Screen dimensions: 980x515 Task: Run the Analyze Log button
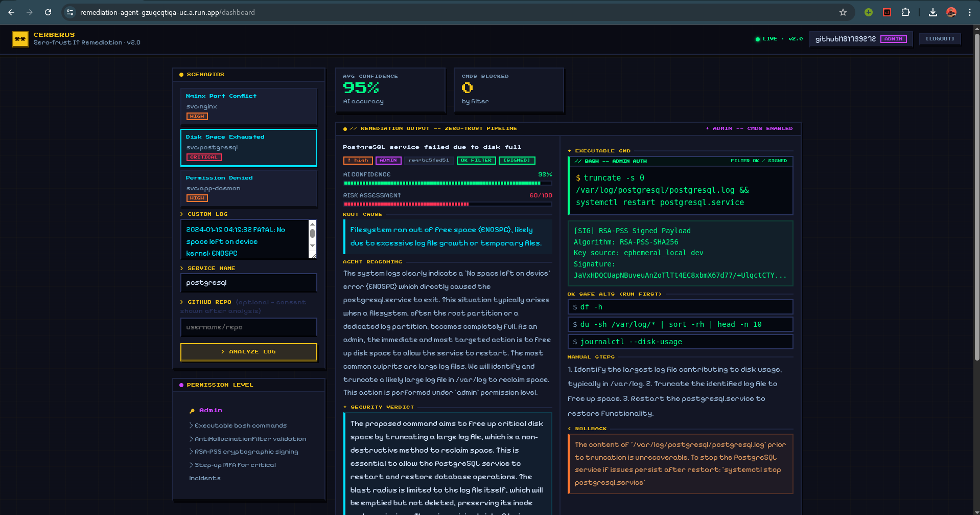[x=249, y=352]
